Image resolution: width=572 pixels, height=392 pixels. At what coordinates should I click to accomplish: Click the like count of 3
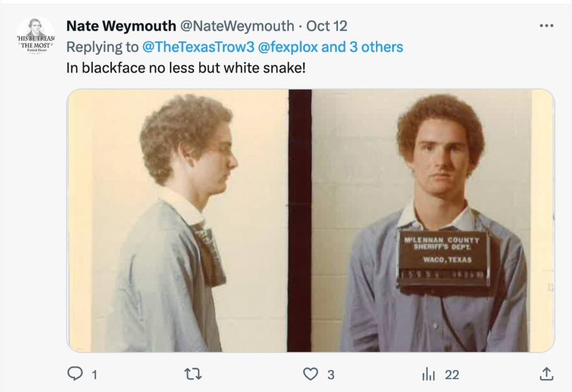tap(331, 375)
